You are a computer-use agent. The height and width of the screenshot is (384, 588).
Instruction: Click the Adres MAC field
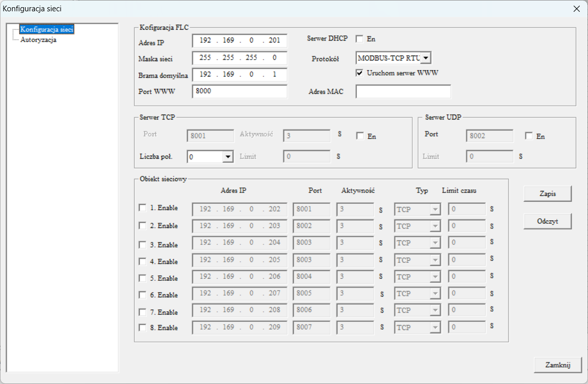403,91
